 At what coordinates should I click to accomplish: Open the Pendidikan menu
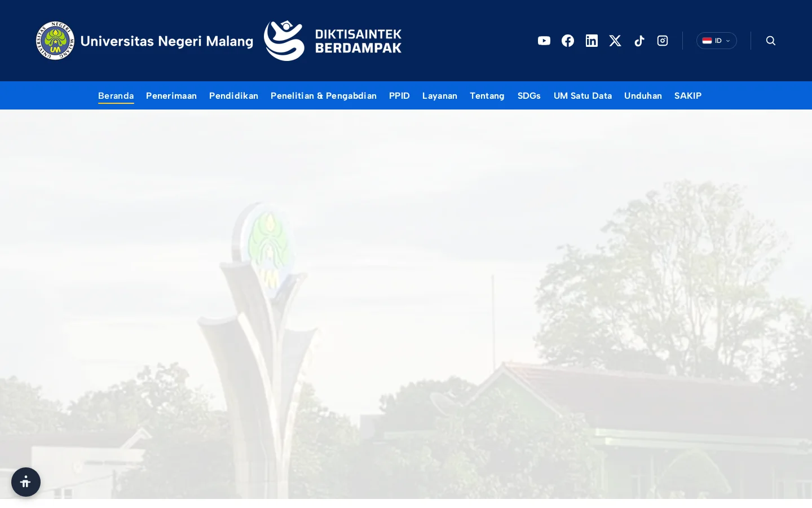(233, 95)
